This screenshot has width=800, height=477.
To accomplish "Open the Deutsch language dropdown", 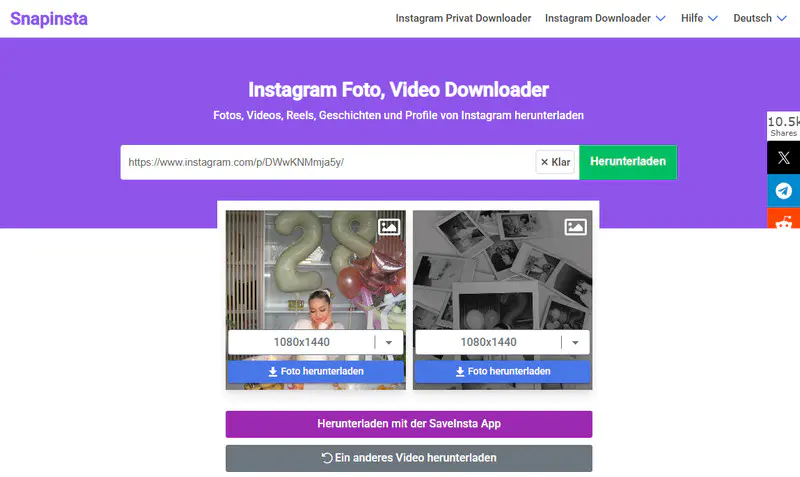I will 760,18.
